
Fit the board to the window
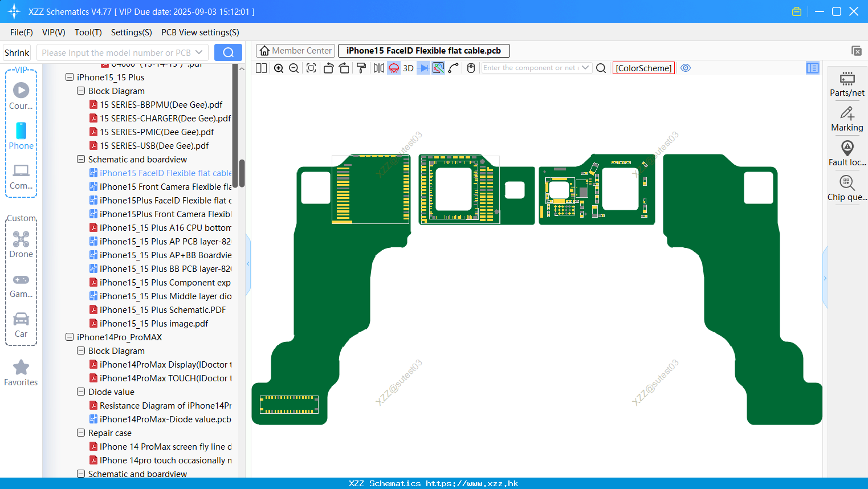click(x=311, y=68)
